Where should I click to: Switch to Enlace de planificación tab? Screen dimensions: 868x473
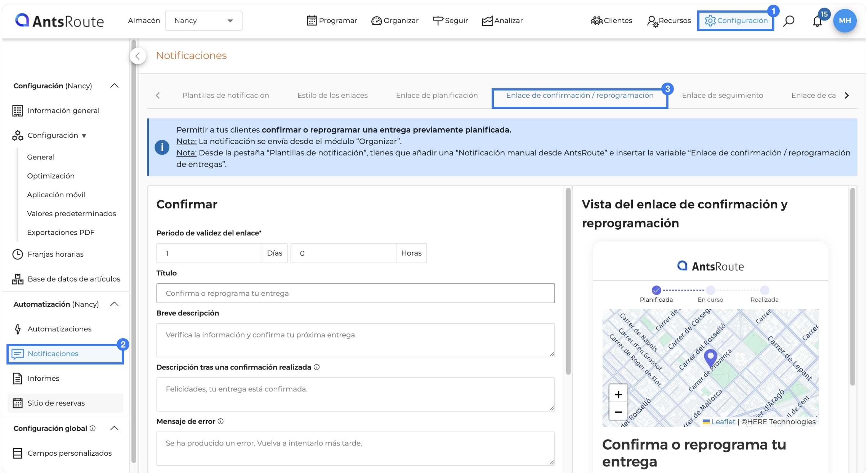tap(437, 96)
